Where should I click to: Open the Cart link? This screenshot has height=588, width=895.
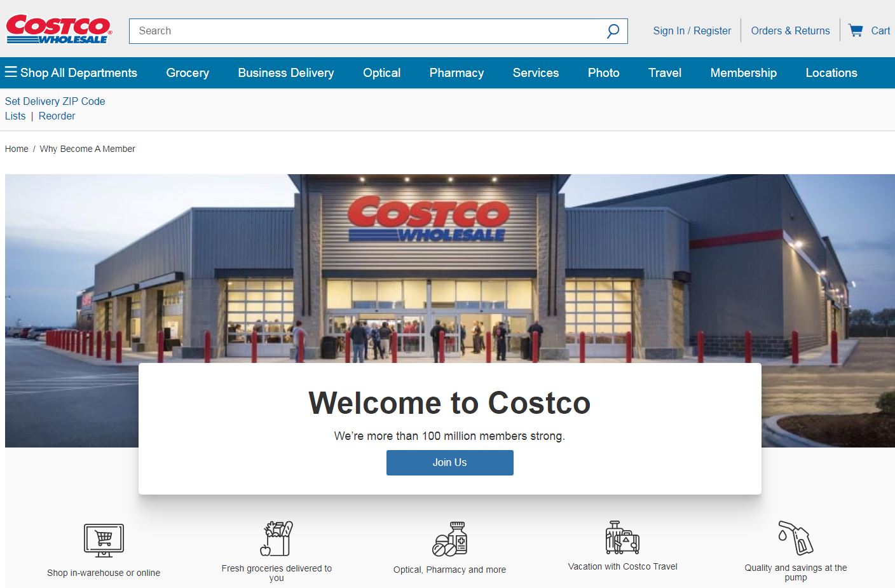click(880, 31)
